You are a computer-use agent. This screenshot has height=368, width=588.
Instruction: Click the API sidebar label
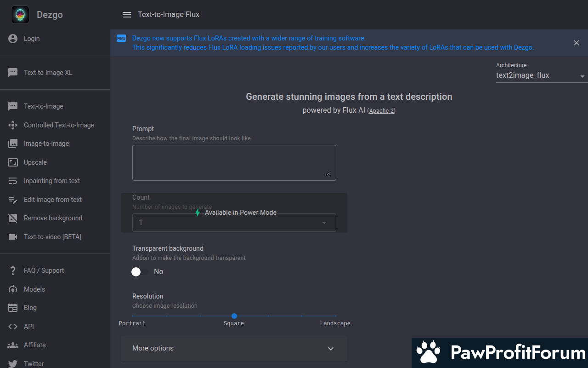(29, 327)
